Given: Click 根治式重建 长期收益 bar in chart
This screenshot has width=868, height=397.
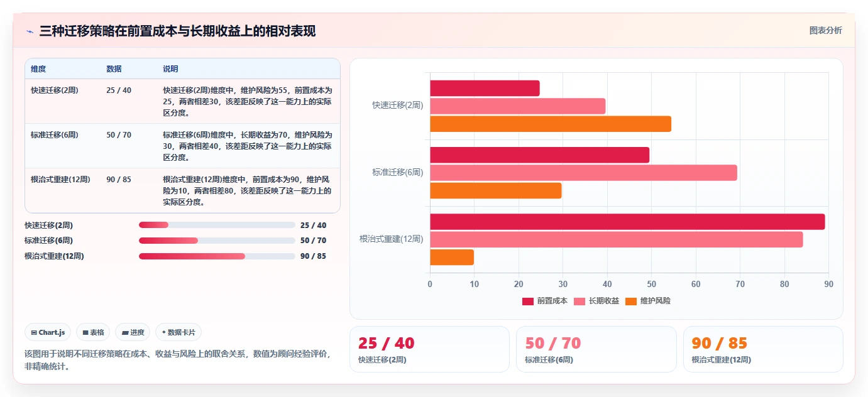Looking at the screenshot, I should click(617, 239).
